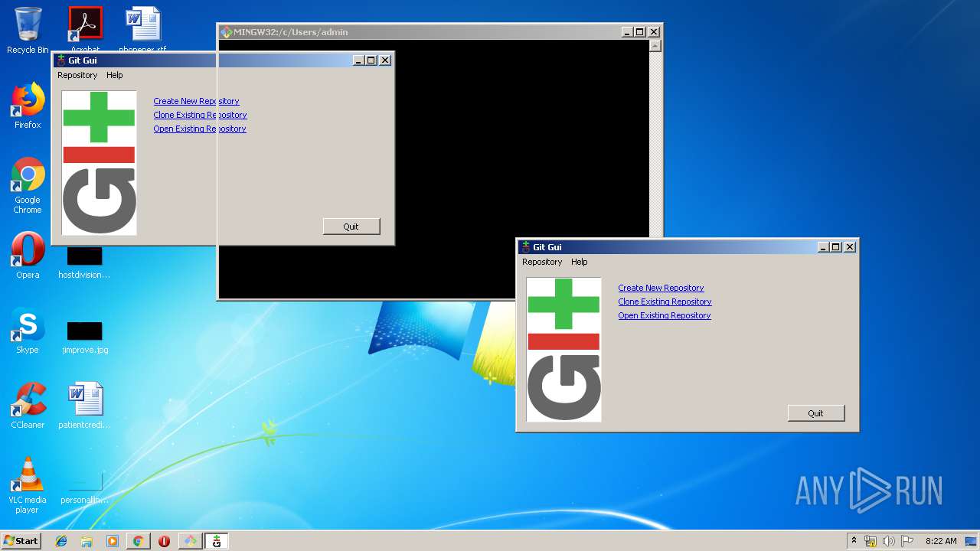Viewport: 980px width, 551px height.
Task: Open the Windows Start menu
Action: 21,541
